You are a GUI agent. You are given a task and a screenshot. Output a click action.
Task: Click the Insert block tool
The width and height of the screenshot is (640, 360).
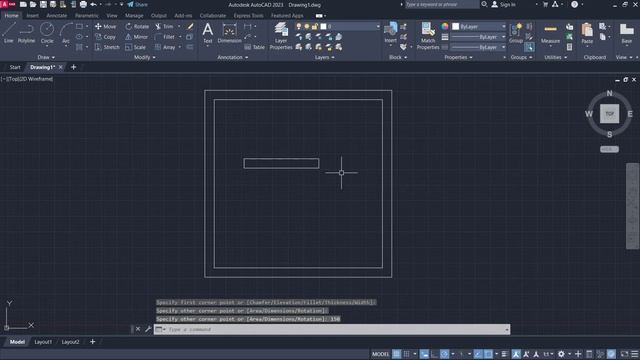pos(391,33)
